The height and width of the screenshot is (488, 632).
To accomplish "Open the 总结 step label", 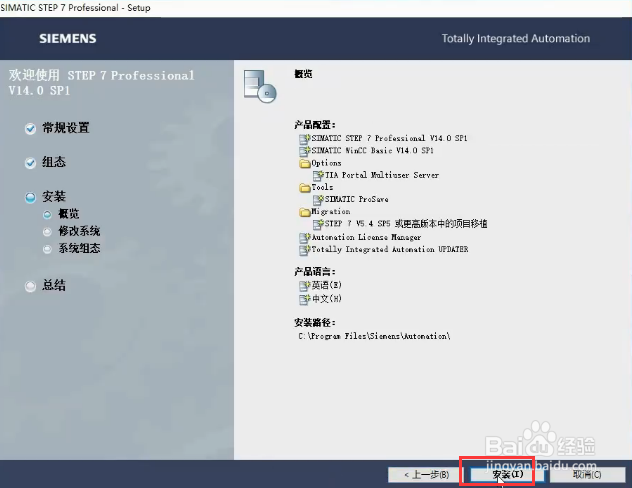I will [x=54, y=285].
